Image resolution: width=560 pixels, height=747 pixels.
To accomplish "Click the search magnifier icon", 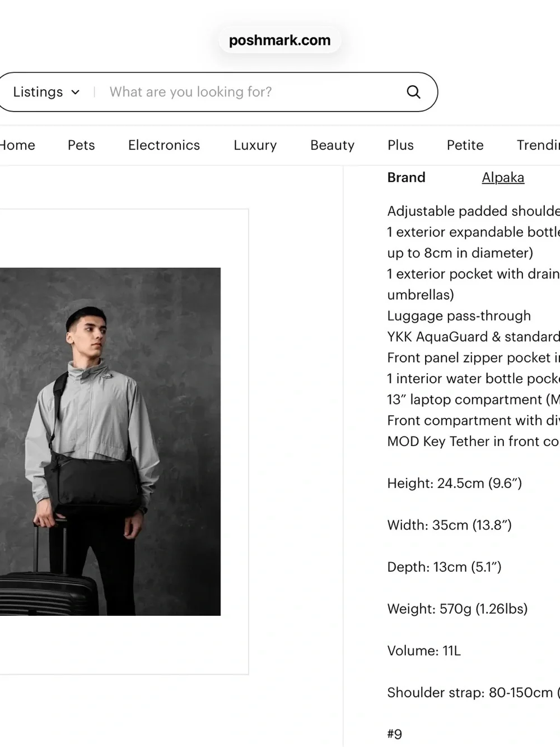I will pyautogui.click(x=413, y=92).
